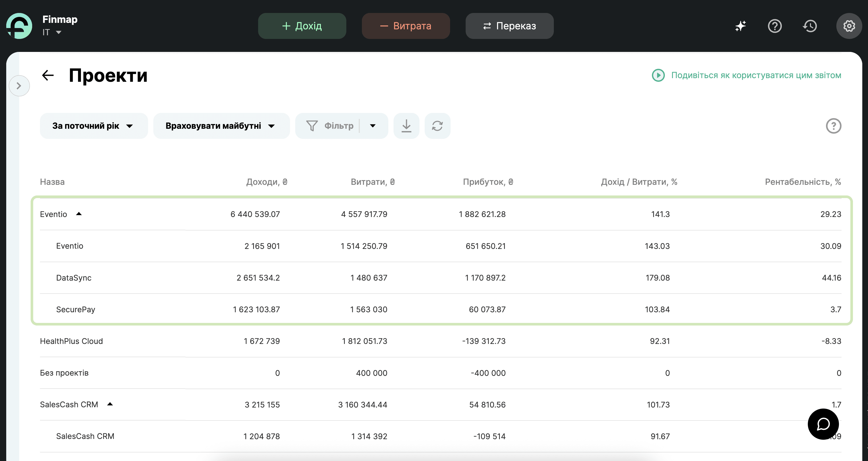Click DataSync profit value 1 170 897.2
868x461 pixels.
click(x=485, y=277)
